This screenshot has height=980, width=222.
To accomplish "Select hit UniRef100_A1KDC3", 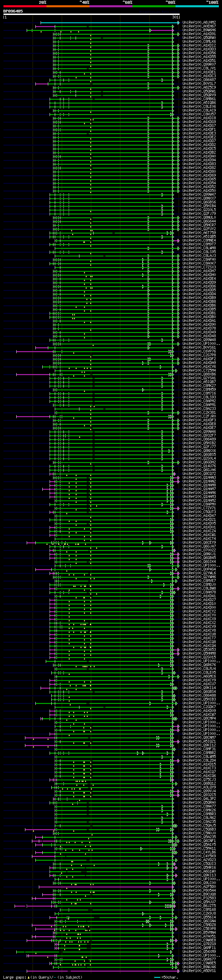I will point(199,76).
